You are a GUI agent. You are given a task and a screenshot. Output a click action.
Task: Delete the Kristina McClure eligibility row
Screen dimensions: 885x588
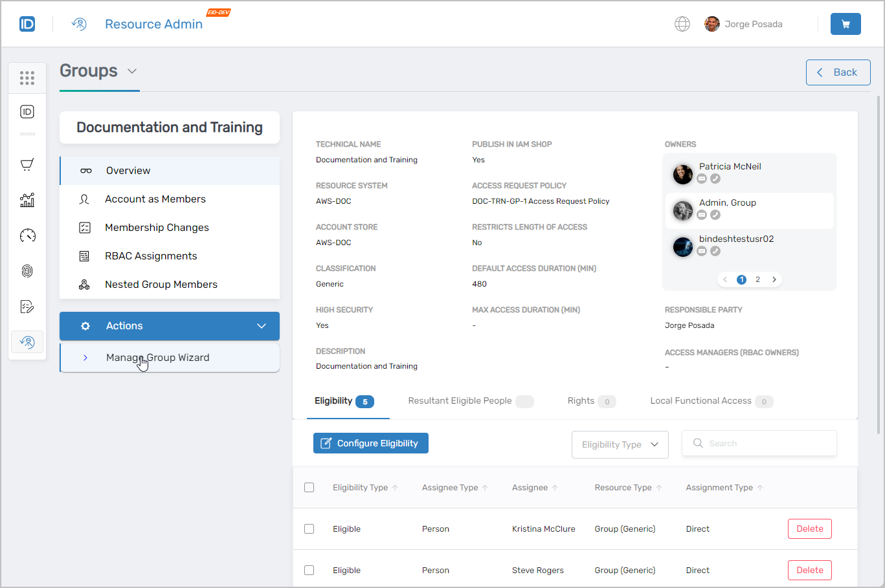[x=809, y=529]
